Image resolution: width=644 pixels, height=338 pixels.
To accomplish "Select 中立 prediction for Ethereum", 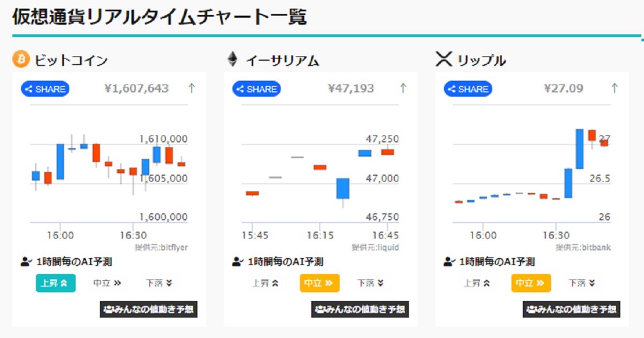I will 319,283.
